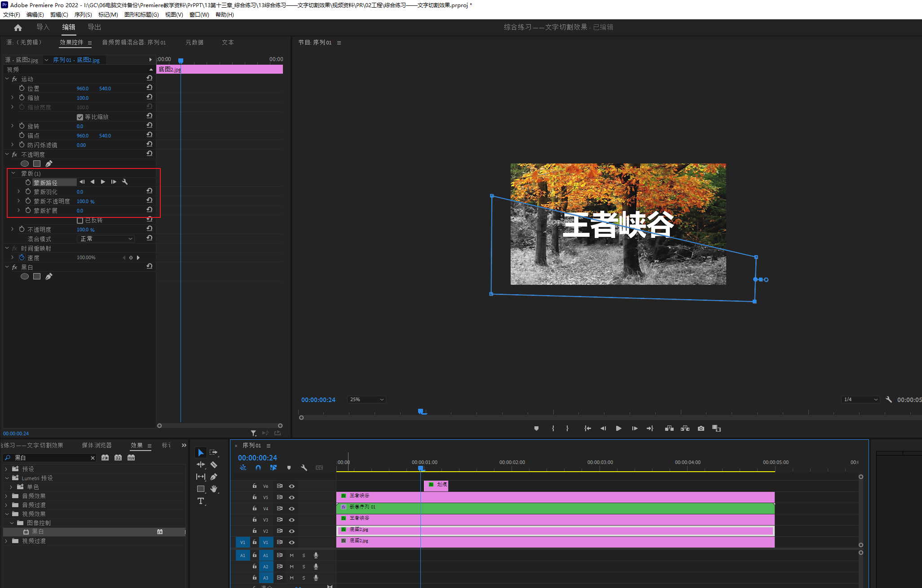Click the free draw bezier mask pen under 黑白
Image resolution: width=922 pixels, height=588 pixels.
pos(49,277)
